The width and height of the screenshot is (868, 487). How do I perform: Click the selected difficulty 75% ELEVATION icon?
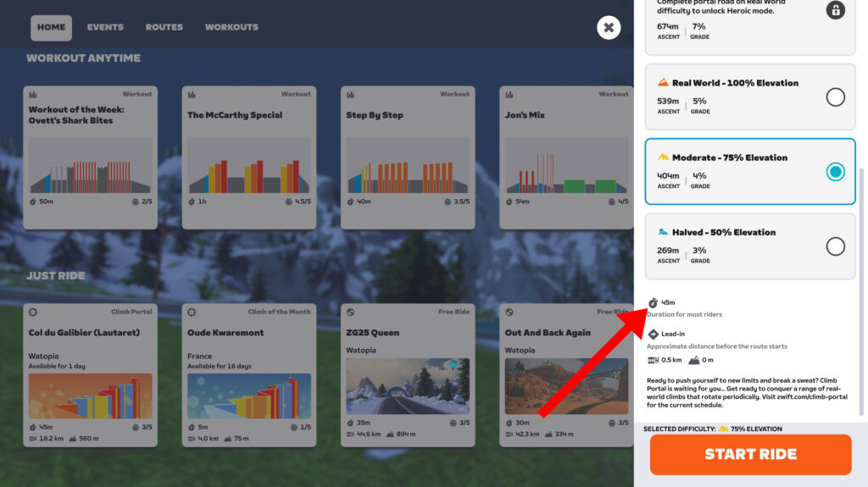pyautogui.click(x=723, y=429)
